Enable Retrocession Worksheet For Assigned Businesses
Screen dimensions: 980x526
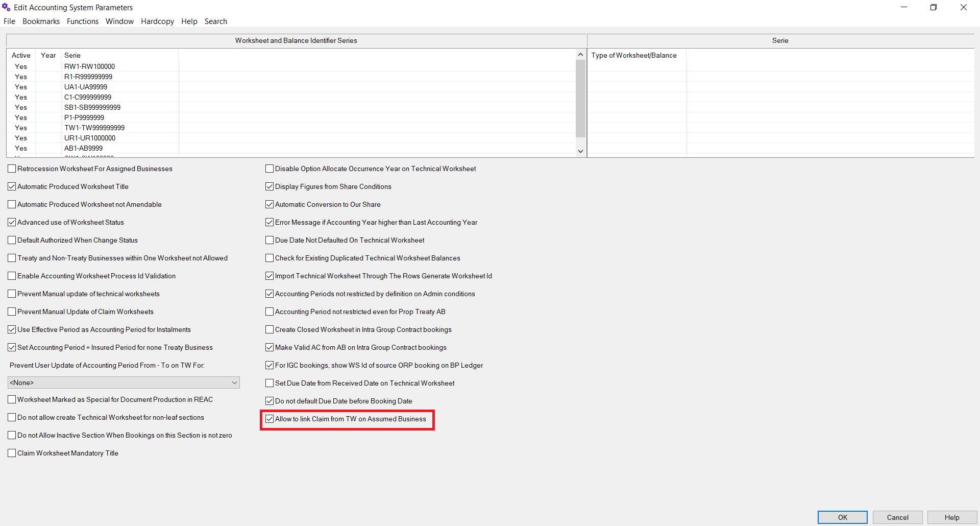tap(11, 168)
